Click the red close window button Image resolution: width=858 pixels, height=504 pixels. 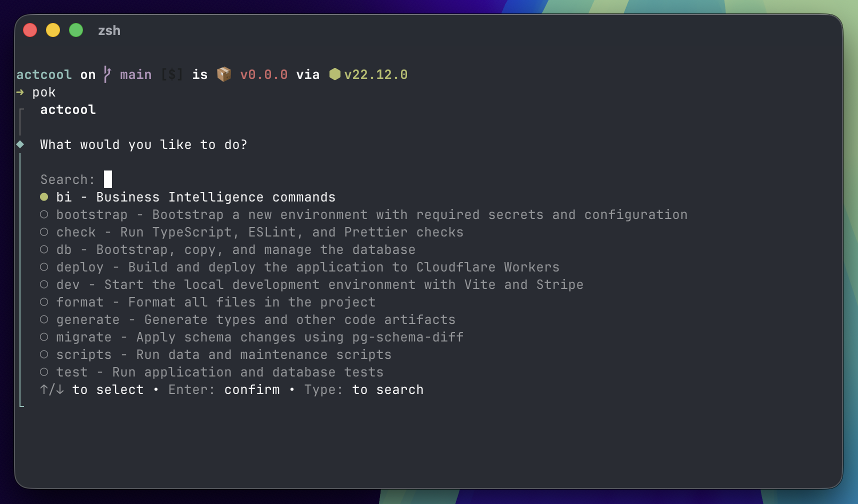[x=30, y=30]
